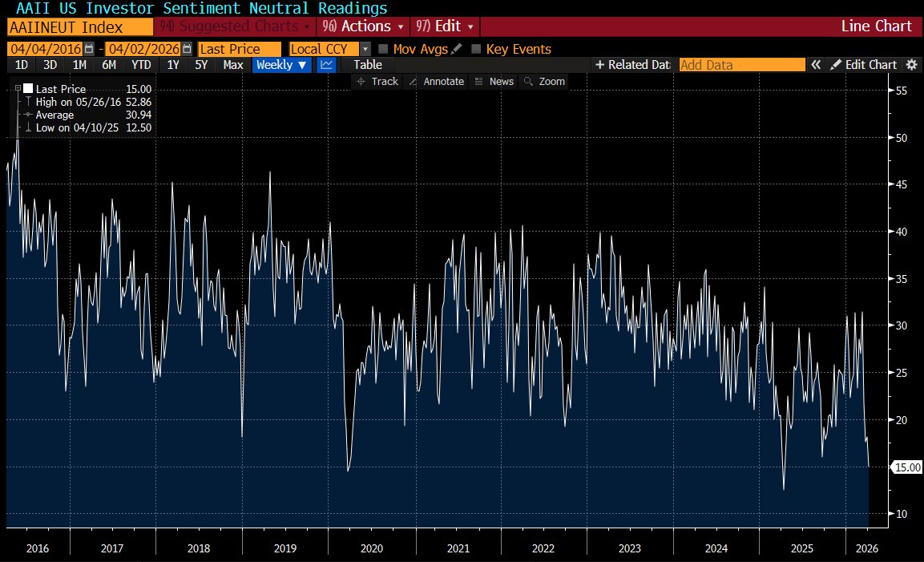Click the Last Price field selector

240,49
